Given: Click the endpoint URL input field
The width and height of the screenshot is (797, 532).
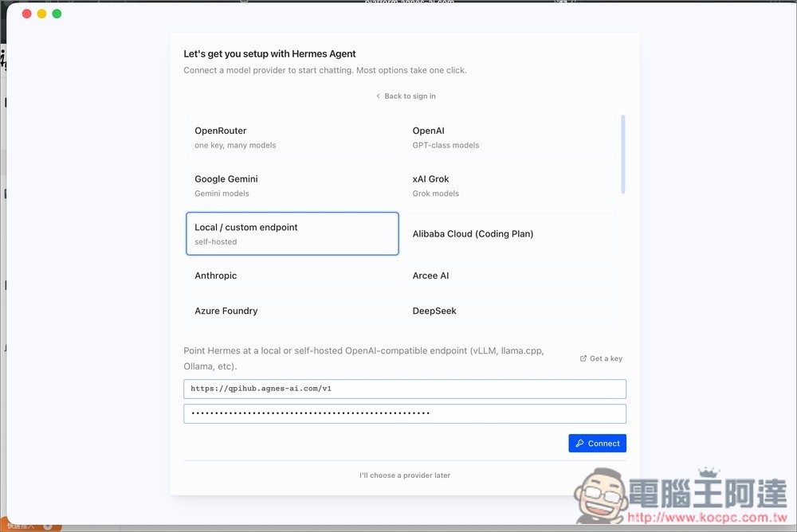Looking at the screenshot, I should 405,389.
